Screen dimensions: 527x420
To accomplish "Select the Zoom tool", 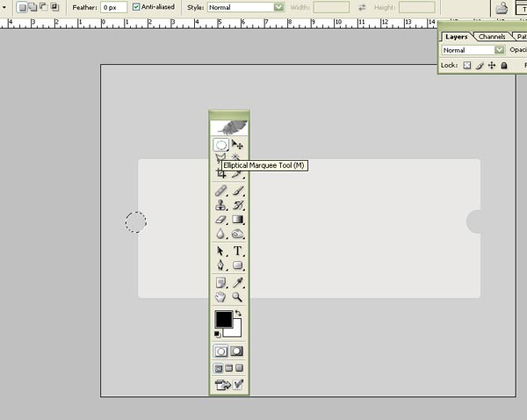I will tap(237, 297).
